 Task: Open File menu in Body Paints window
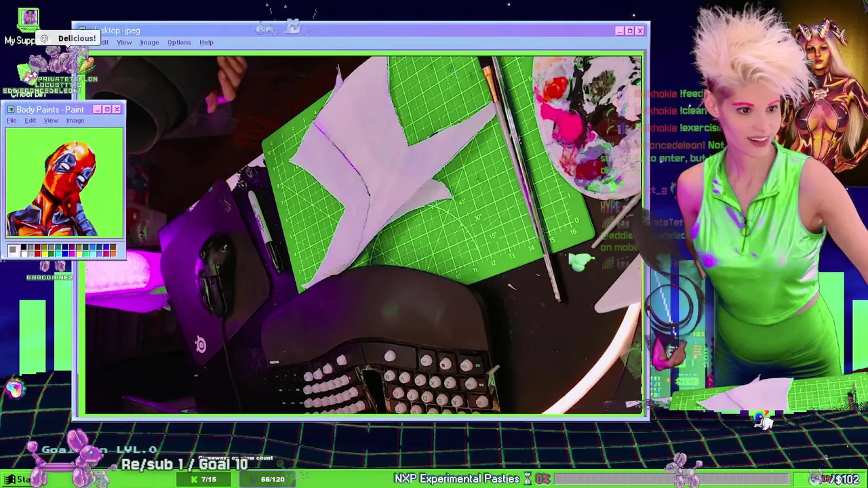12,121
